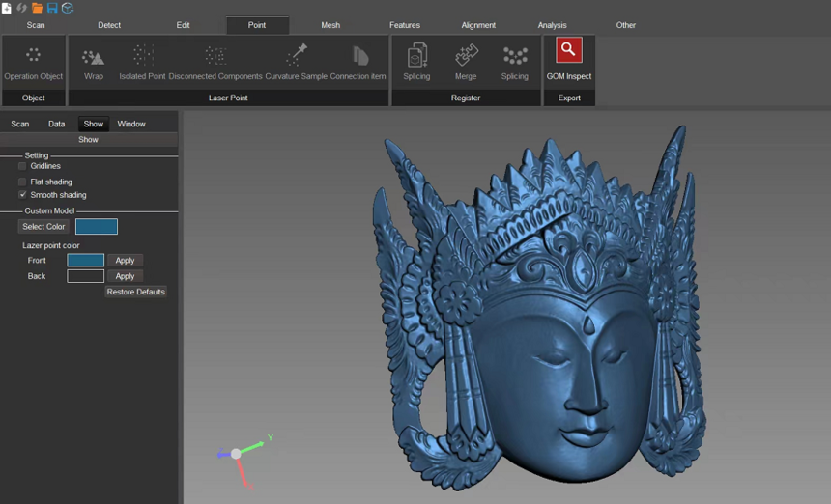Image resolution: width=831 pixels, height=504 pixels.
Task: Launch GOM Inspect export
Action: tap(569, 59)
